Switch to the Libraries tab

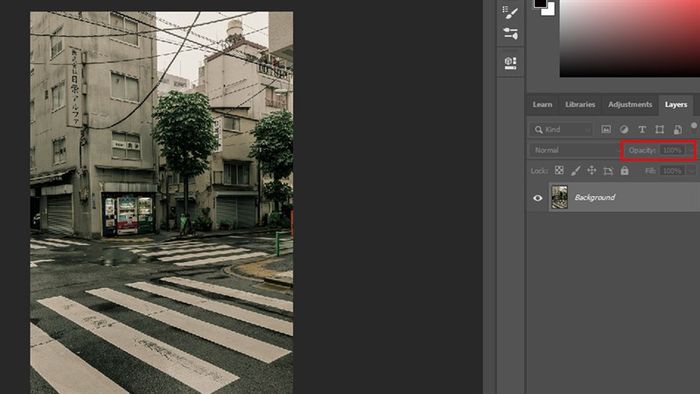580,104
